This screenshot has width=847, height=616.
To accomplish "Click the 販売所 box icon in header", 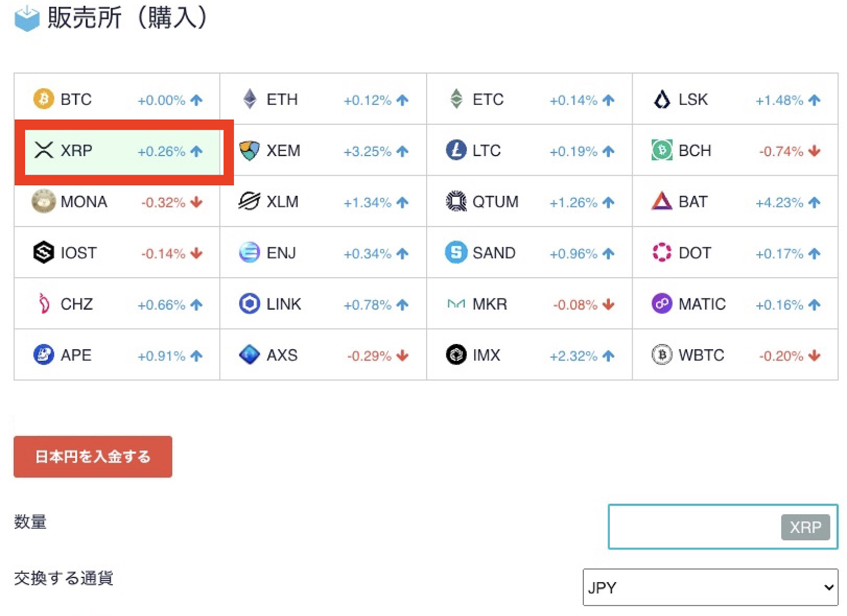I will coord(27,18).
